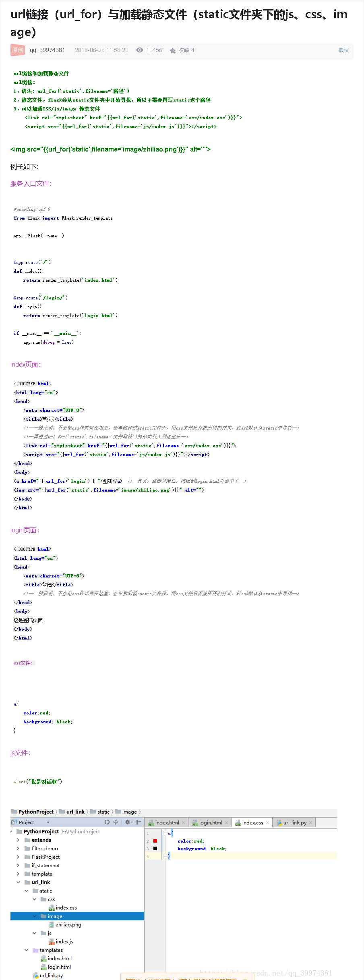Expand the template folder arrow
The width and height of the screenshot is (364, 980).
(x=18, y=874)
